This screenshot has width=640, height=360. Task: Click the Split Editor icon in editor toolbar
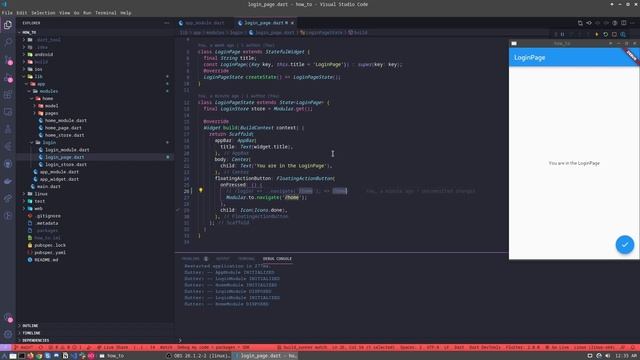624,23
